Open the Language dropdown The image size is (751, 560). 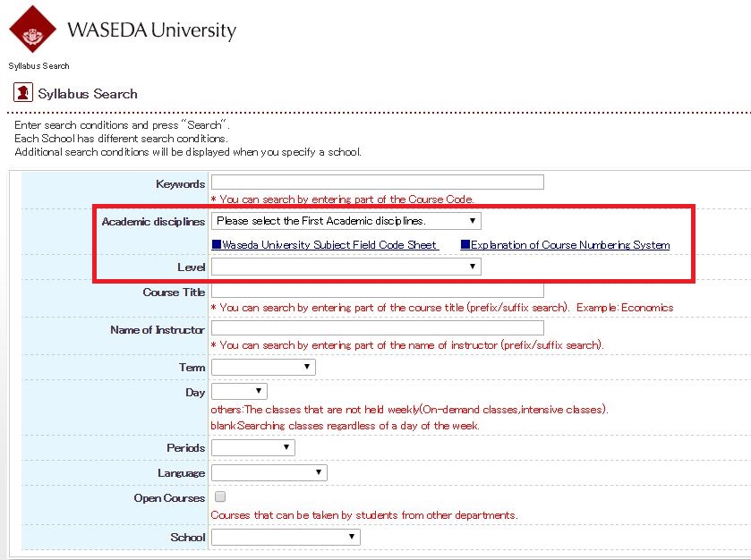pos(316,471)
